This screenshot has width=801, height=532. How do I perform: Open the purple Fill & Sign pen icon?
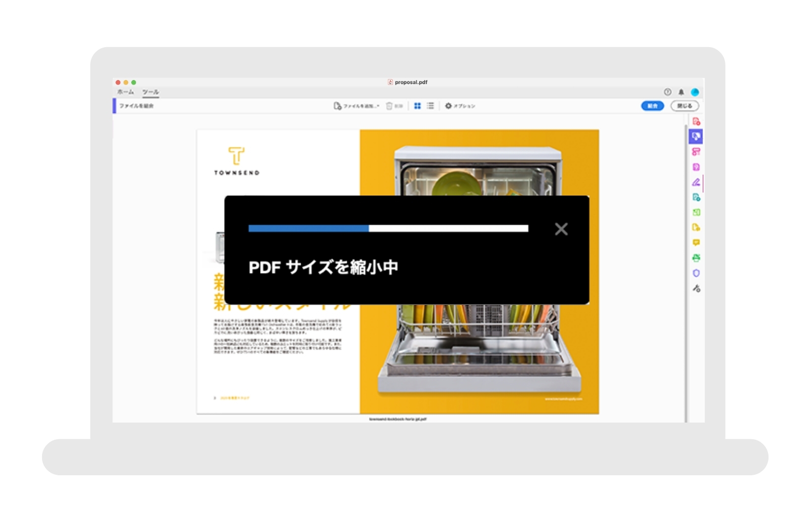point(696,182)
